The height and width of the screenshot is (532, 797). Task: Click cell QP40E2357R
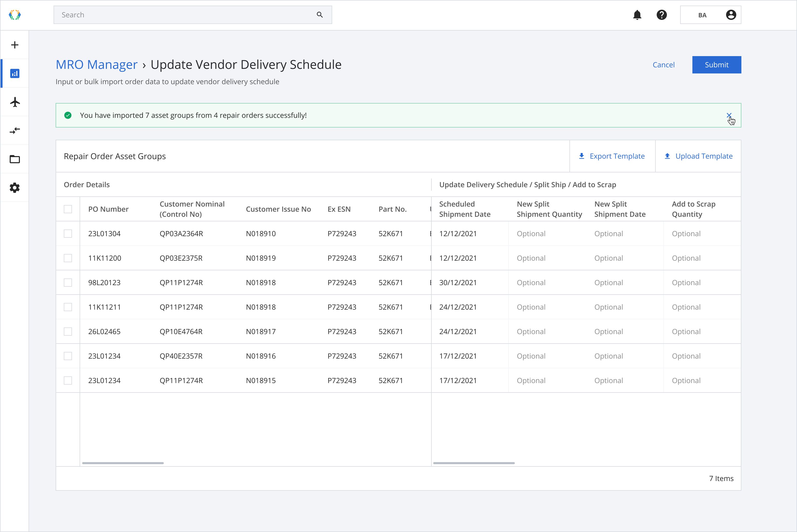pyautogui.click(x=181, y=356)
